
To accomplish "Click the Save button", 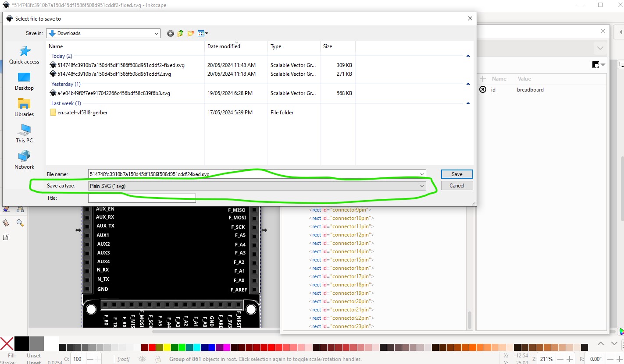I will (457, 174).
